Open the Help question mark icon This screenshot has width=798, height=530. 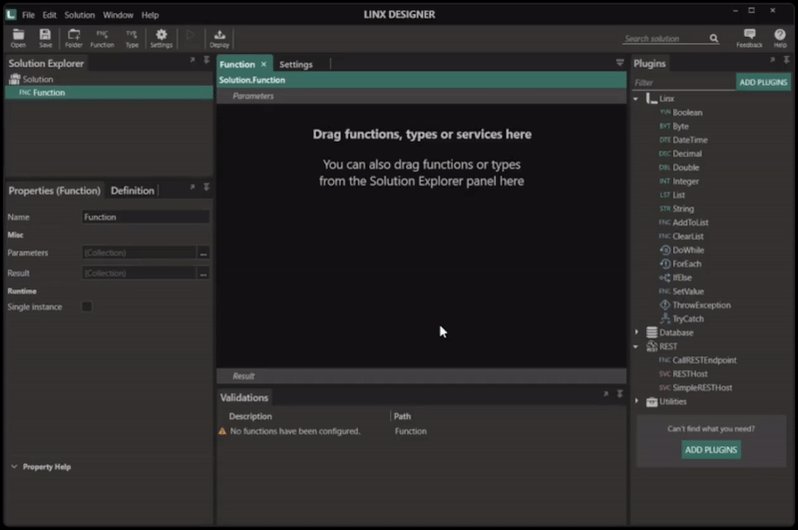coord(780,38)
